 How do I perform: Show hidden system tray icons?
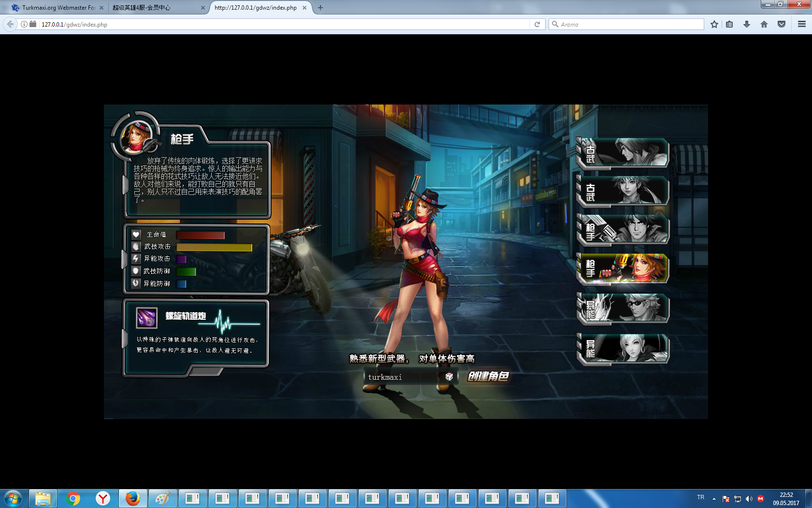point(714,499)
